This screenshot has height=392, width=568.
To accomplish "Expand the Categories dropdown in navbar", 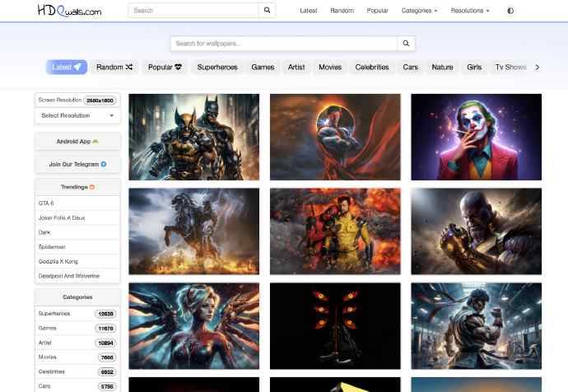I will point(419,11).
